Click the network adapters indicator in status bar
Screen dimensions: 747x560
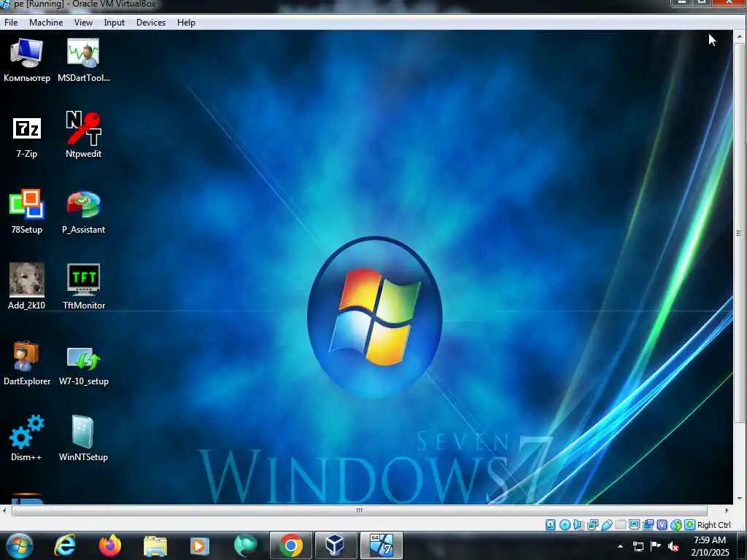pyautogui.click(x=592, y=525)
